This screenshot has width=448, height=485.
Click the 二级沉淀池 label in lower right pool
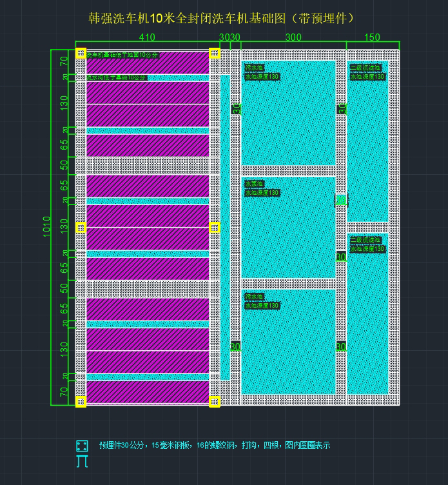click(x=365, y=240)
